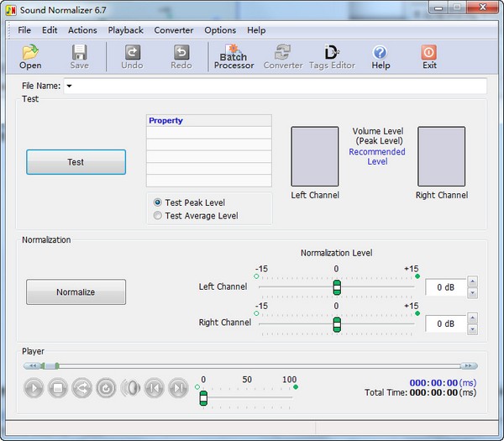Click the Open file toolbar icon
The height and width of the screenshot is (441, 504).
tap(30, 56)
